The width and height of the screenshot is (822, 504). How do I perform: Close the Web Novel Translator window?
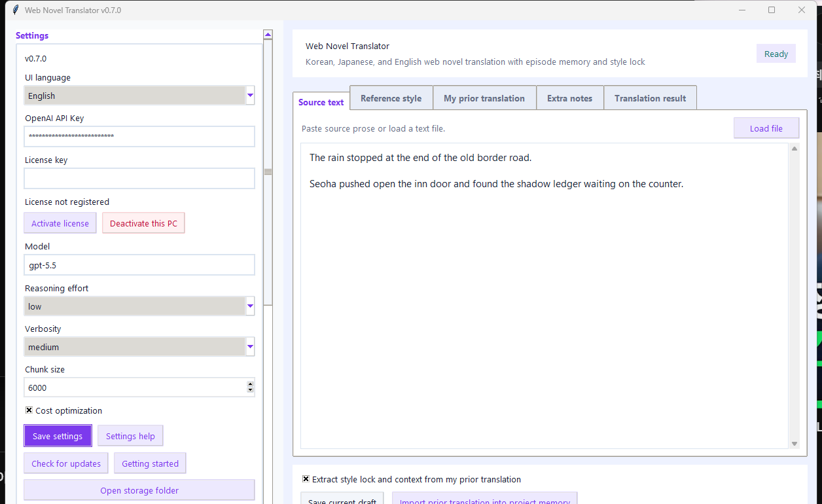(802, 10)
